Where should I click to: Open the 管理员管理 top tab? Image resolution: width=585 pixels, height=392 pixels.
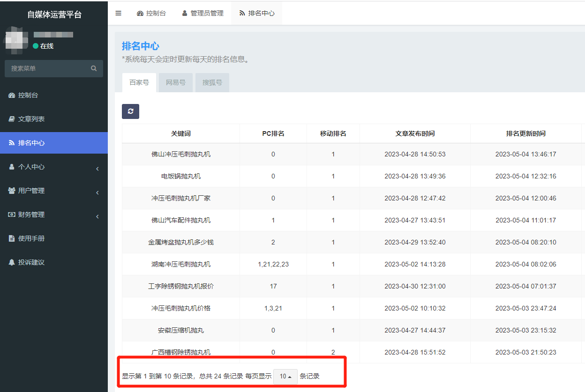pos(202,13)
